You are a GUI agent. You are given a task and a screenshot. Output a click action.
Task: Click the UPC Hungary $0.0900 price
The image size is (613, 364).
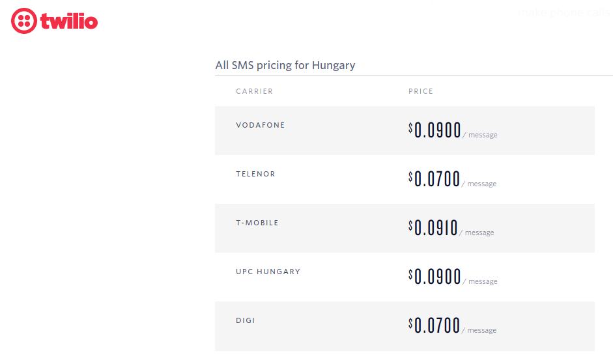click(x=435, y=277)
